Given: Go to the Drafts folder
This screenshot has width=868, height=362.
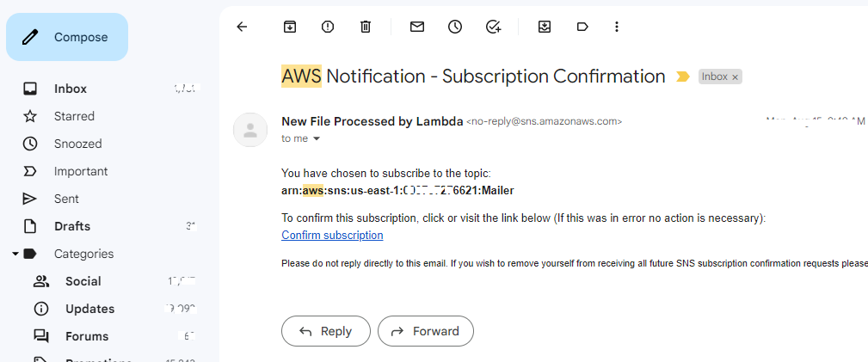Looking at the screenshot, I should [72, 226].
